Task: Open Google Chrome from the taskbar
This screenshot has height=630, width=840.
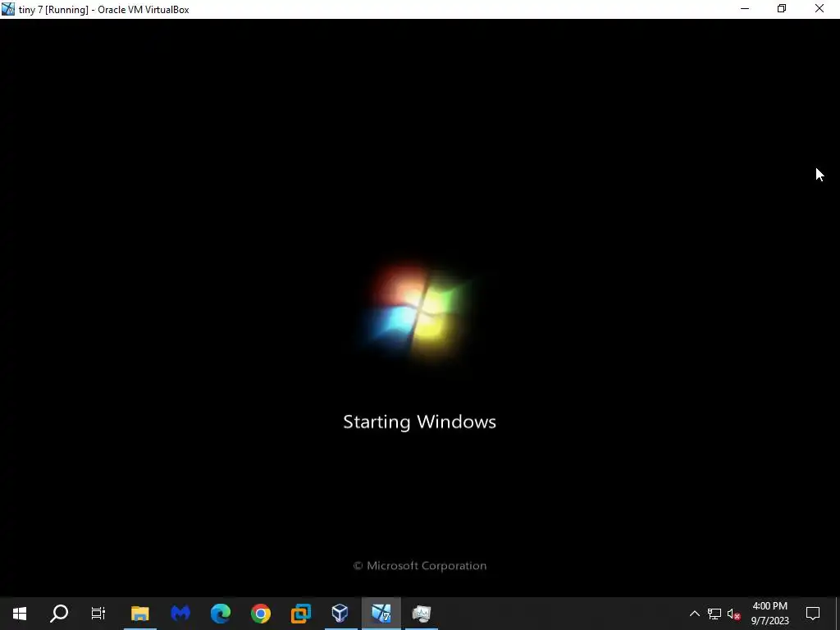Action: [260, 614]
